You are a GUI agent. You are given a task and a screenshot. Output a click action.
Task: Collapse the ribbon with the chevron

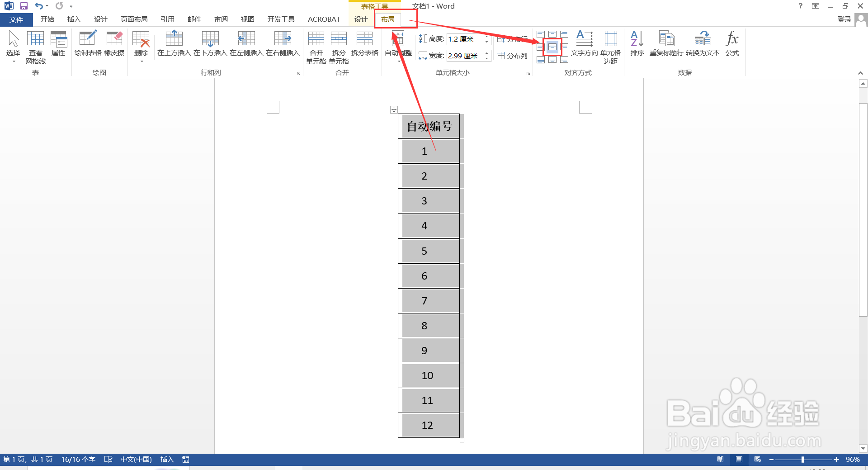[860, 73]
